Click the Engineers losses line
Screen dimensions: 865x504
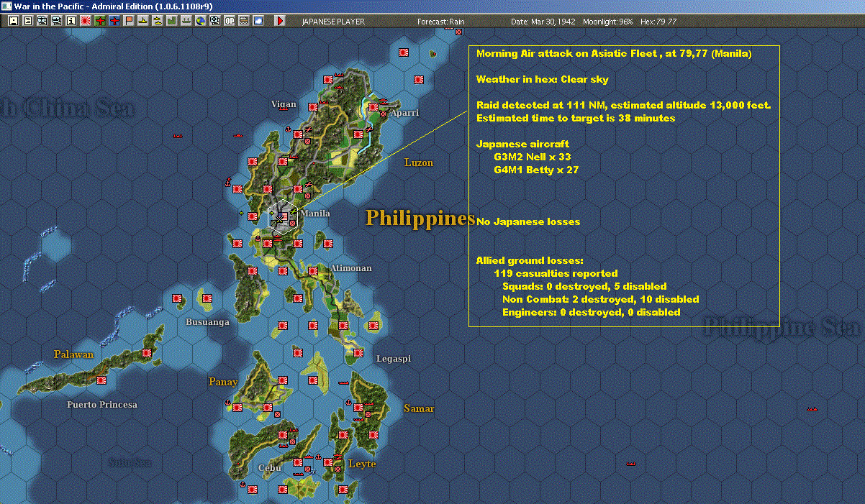point(591,313)
